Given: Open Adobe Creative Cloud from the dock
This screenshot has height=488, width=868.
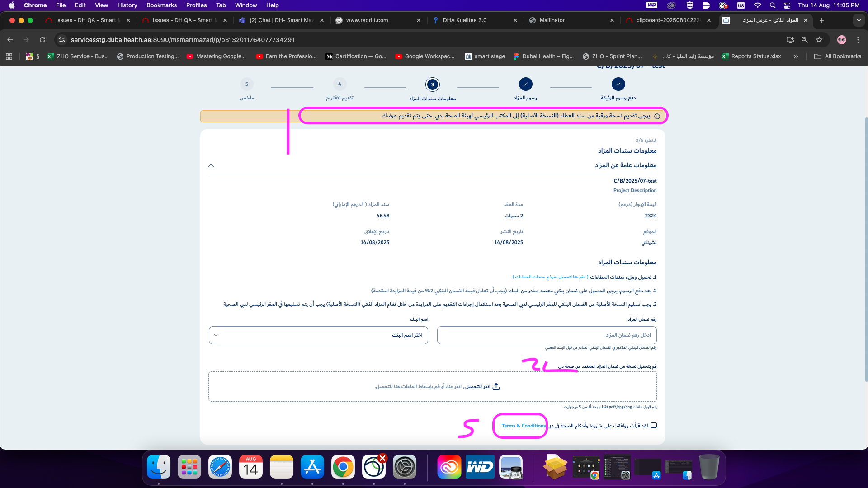Looking at the screenshot, I should (449, 467).
